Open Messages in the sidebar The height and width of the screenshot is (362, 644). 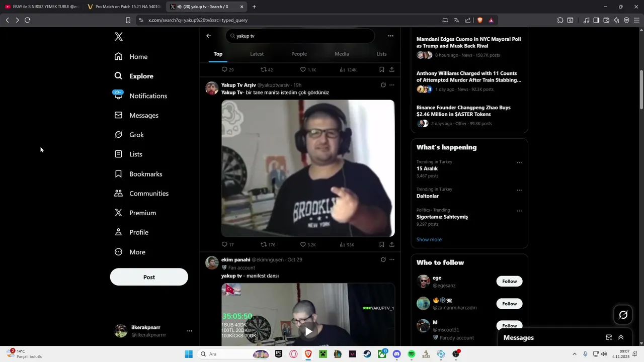point(136,115)
